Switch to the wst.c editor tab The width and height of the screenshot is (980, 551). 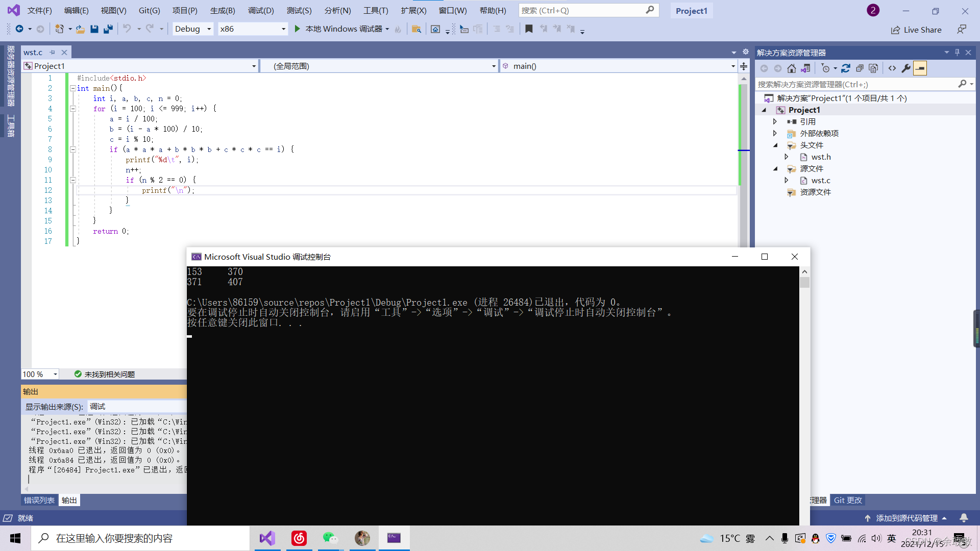tap(33, 52)
